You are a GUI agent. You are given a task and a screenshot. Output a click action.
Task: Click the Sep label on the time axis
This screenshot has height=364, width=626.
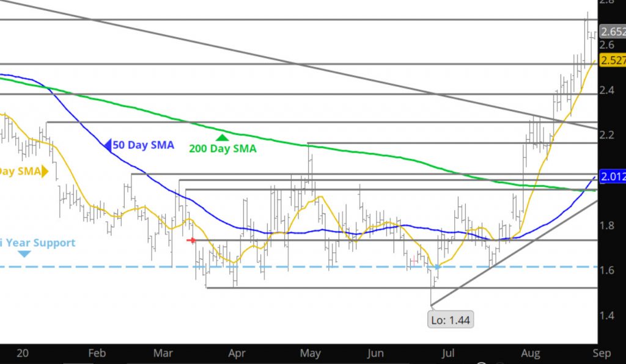(x=602, y=353)
